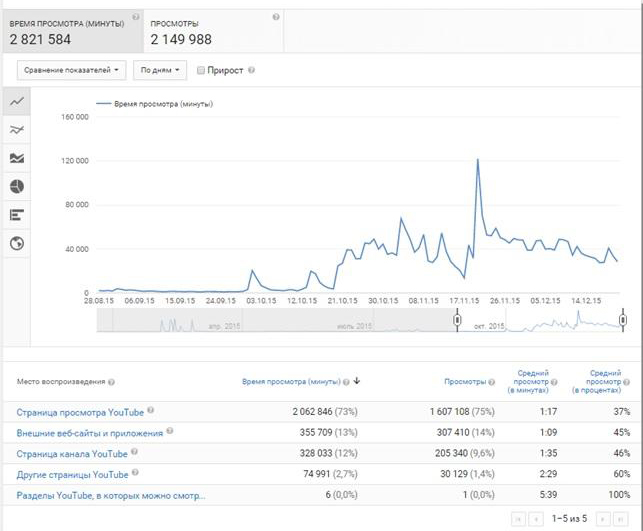Select the bar chart view icon
The height and width of the screenshot is (531, 643).
pos(16,215)
